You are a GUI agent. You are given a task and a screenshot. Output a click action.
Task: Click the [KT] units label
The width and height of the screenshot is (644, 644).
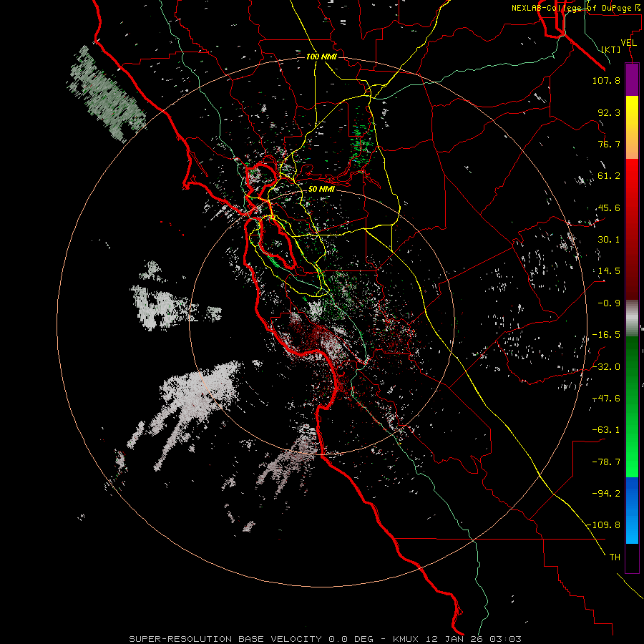611,49
